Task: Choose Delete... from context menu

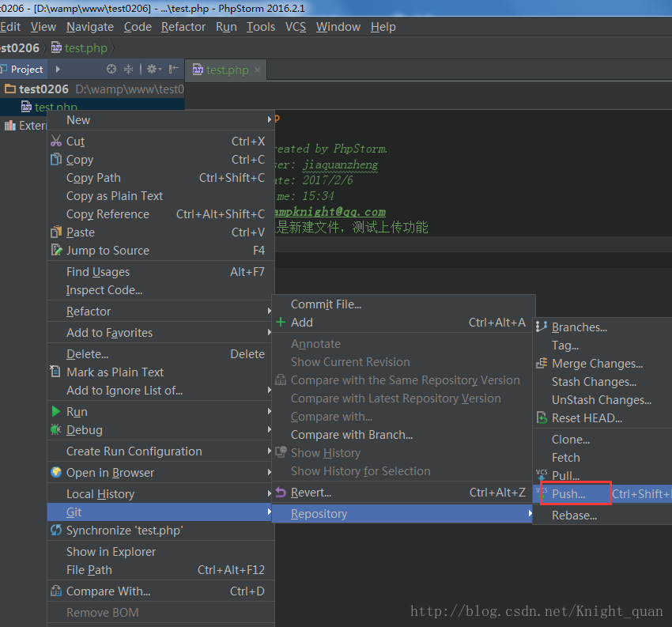Action: click(160, 353)
